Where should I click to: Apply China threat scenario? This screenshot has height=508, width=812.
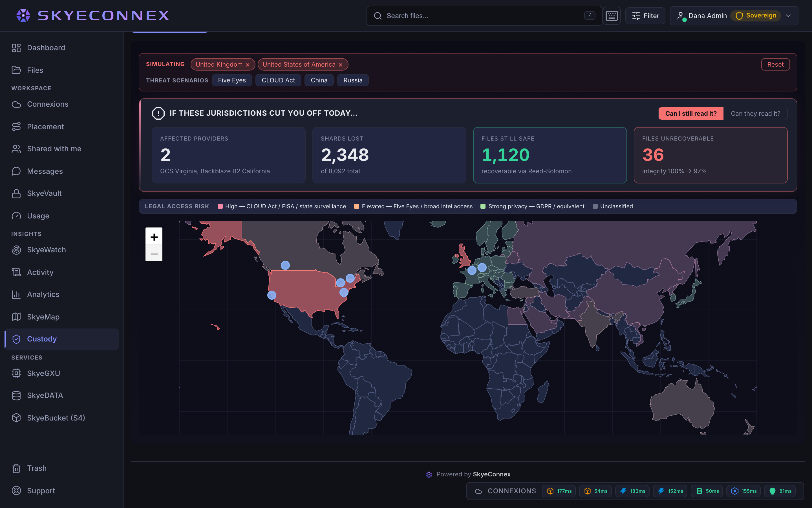pos(319,80)
